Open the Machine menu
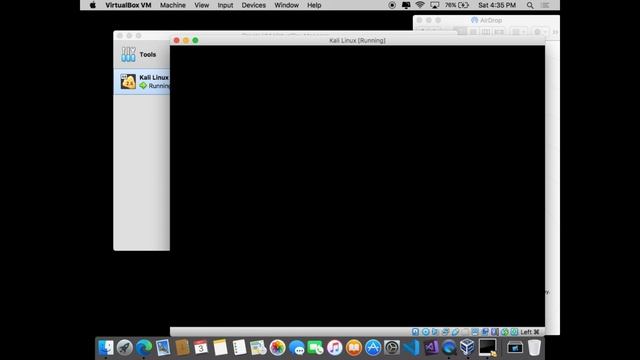640x360 pixels. (x=173, y=5)
